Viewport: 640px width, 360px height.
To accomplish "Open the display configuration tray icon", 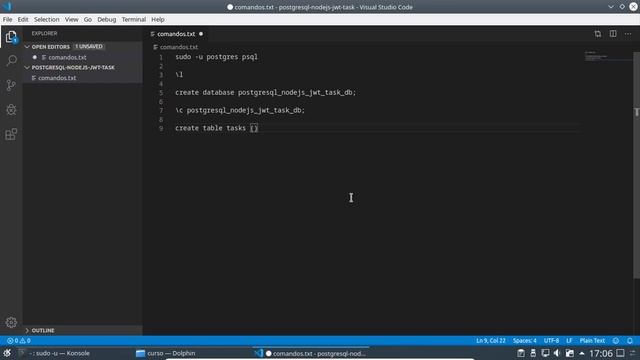I will click(x=545, y=353).
